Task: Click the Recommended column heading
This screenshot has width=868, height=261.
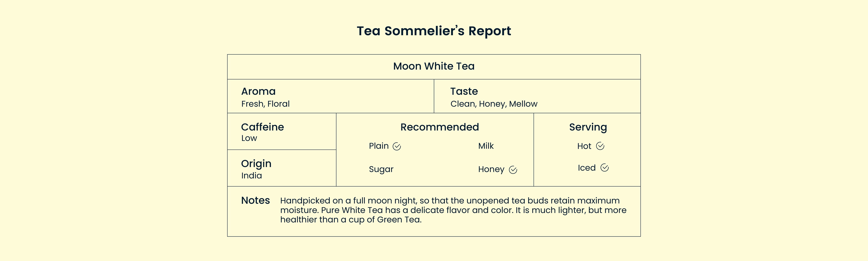Action: (x=439, y=127)
